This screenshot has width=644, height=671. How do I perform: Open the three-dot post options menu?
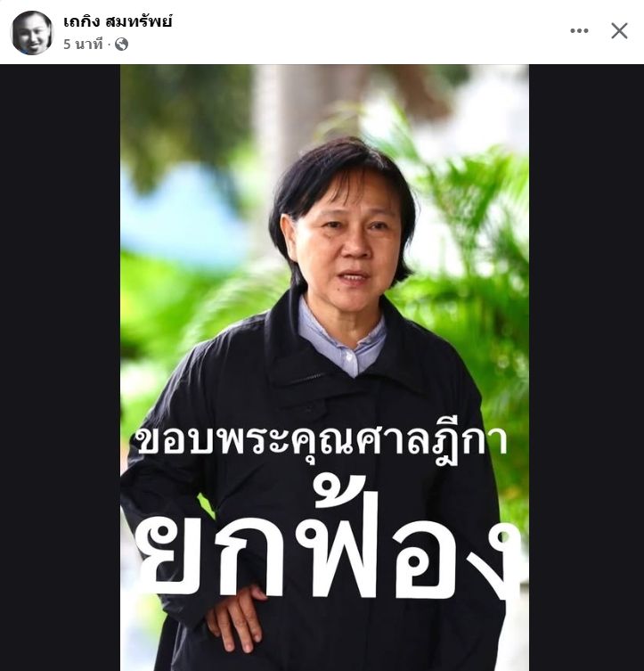[579, 31]
